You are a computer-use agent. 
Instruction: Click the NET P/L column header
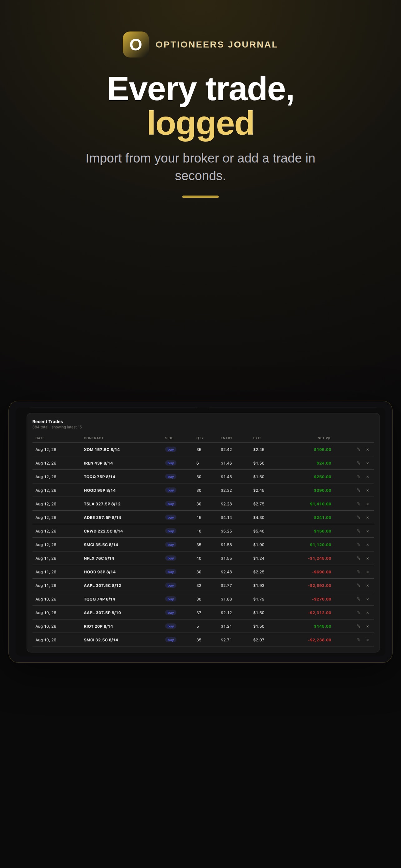[324, 438]
